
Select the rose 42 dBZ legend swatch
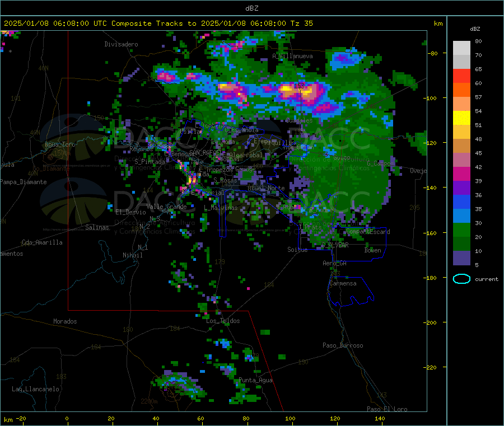point(461,160)
